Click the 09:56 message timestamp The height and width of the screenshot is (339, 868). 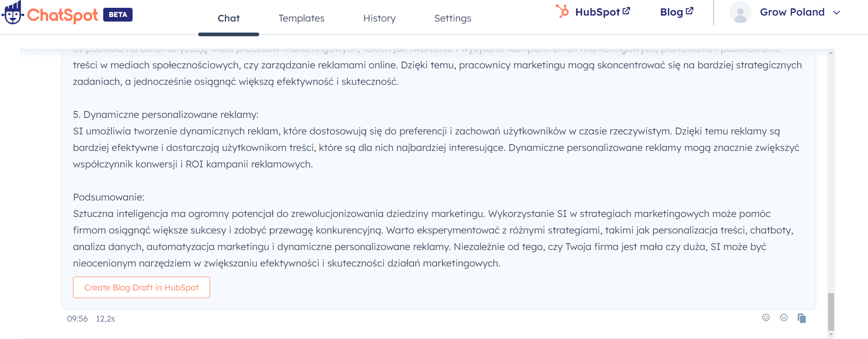click(x=77, y=319)
